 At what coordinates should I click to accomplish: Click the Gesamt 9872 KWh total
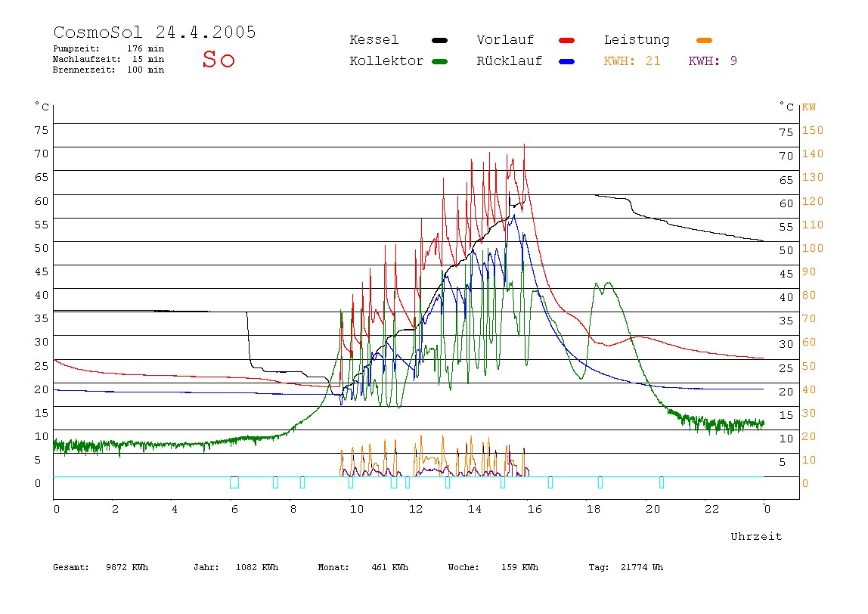pos(101,567)
